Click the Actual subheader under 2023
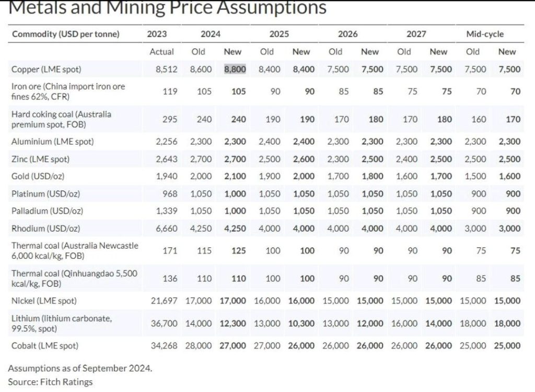The height and width of the screenshot is (392, 535). pos(162,52)
